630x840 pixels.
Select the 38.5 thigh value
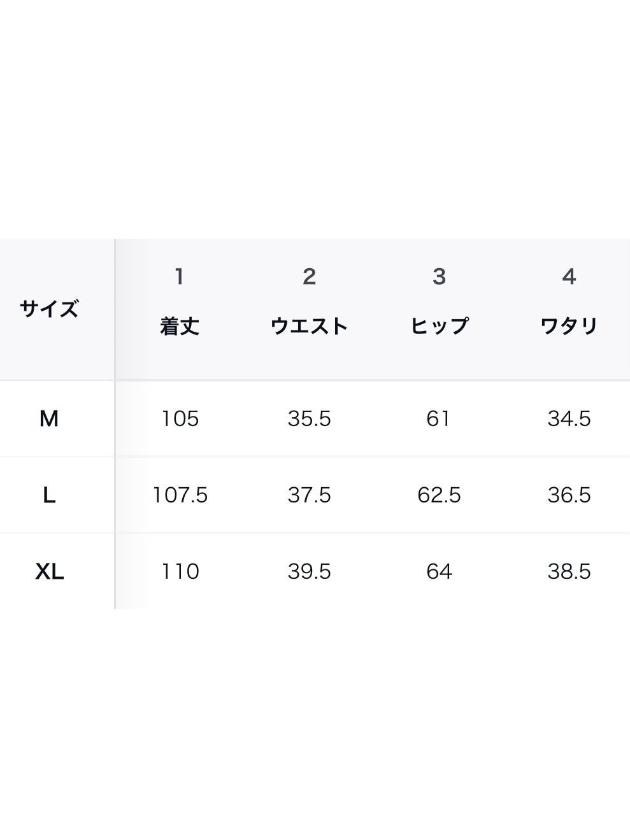coord(569,571)
